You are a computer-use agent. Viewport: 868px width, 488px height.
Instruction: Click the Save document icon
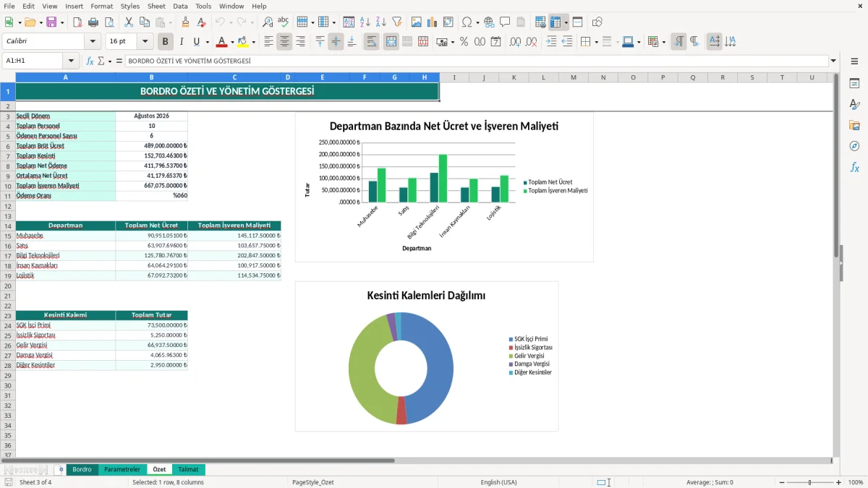click(51, 22)
